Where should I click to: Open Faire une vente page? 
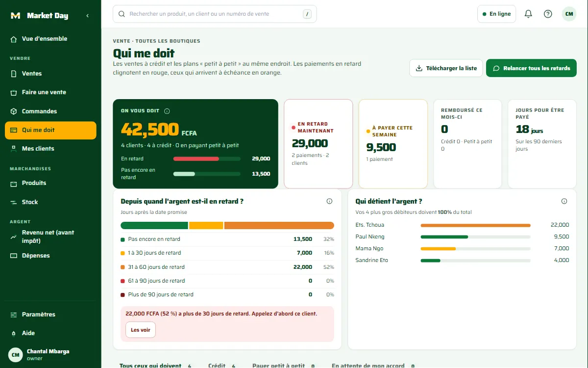pos(50,92)
